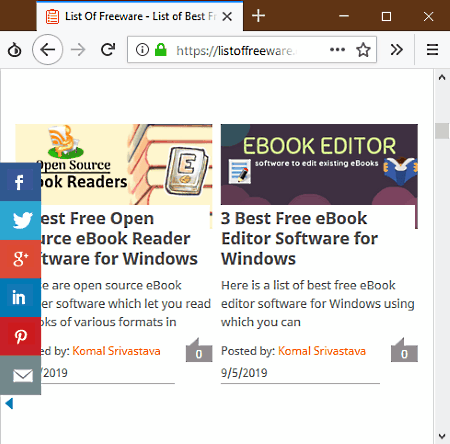Open the EBOOK EDITOR banner image

coord(319,164)
